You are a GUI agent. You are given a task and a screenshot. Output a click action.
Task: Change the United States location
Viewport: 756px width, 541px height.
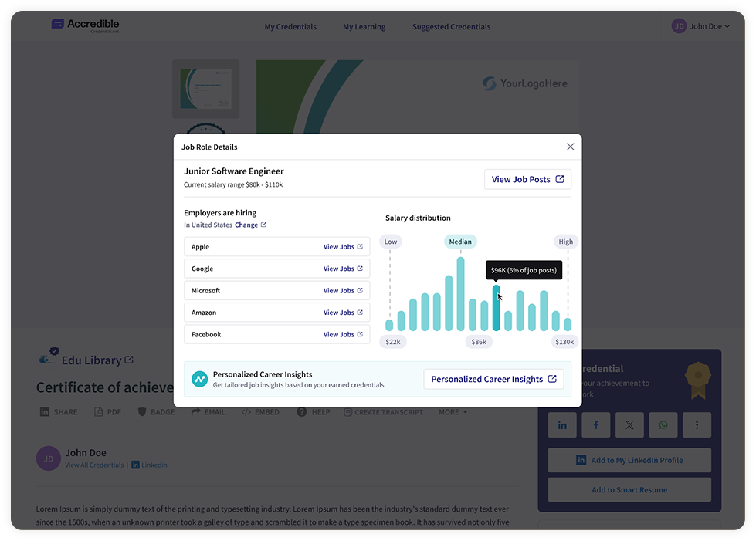[x=246, y=225]
